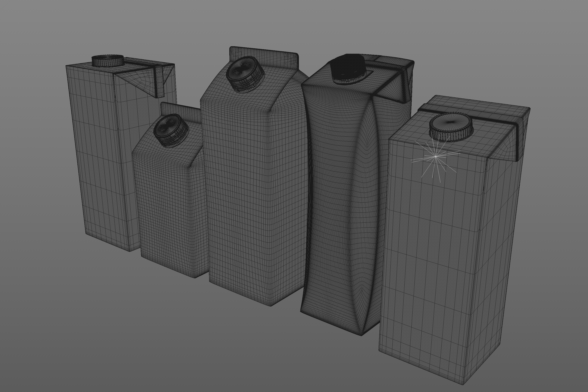
Task: Select the white starburst light gizmo
Action: tap(436, 157)
